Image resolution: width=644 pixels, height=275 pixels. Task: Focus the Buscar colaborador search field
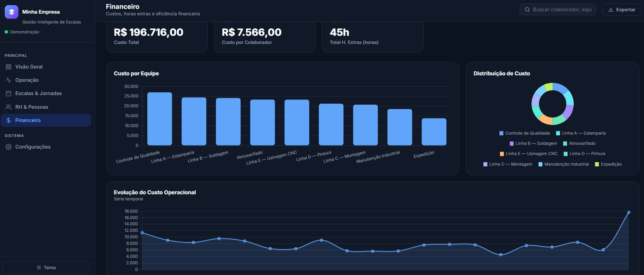coord(558,10)
